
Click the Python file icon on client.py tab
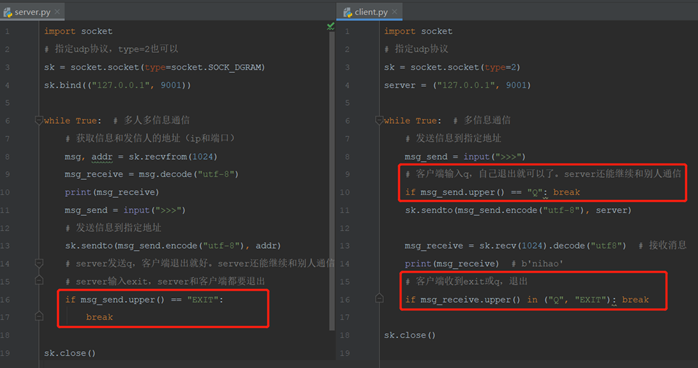pos(348,12)
